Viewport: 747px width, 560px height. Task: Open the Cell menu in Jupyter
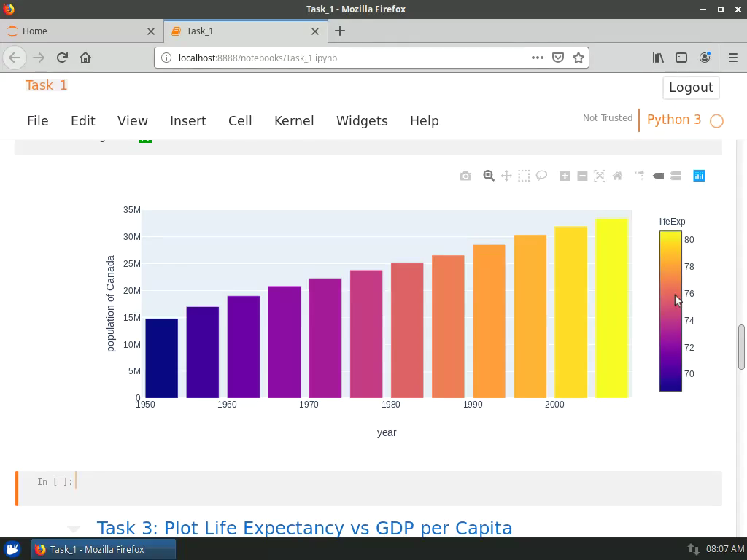tap(240, 121)
